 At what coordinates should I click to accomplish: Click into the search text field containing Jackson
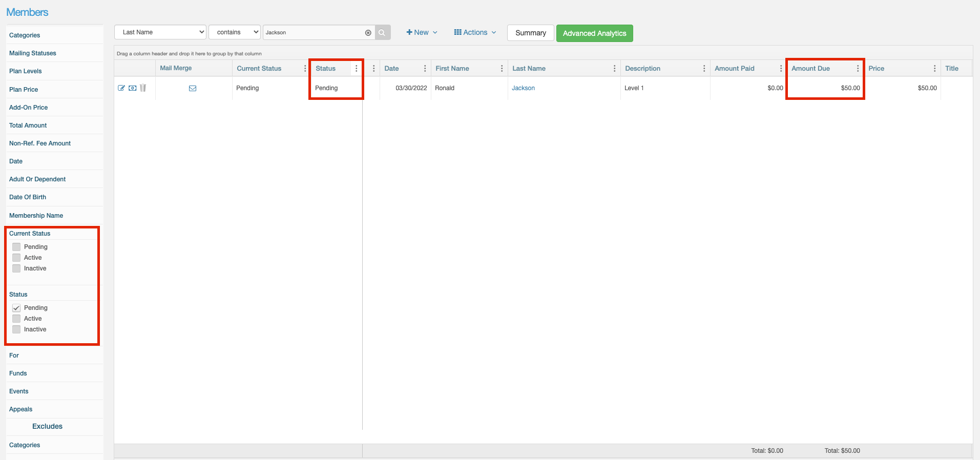click(x=312, y=32)
